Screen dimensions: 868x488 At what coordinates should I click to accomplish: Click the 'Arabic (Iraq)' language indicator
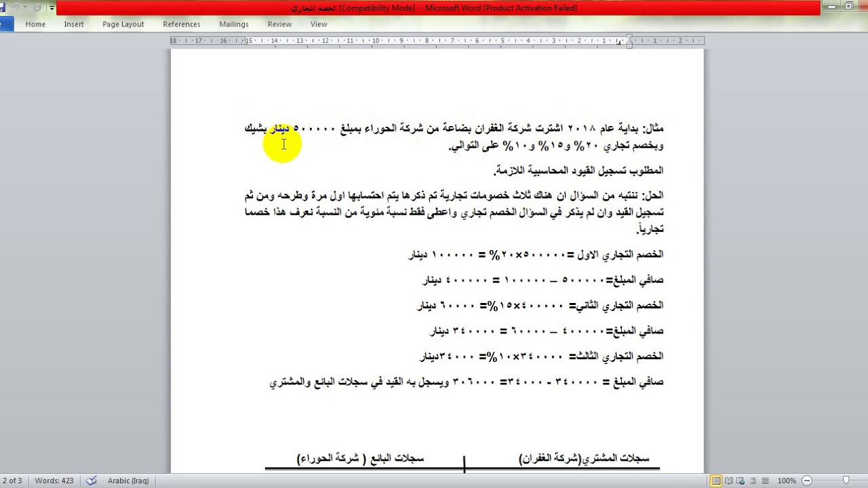tap(128, 481)
